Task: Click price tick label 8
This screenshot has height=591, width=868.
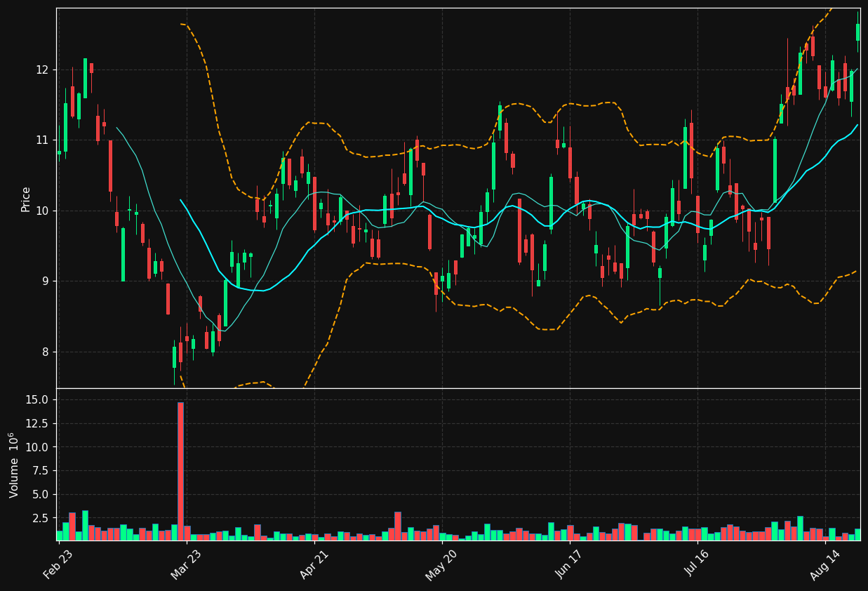Action: (46, 352)
